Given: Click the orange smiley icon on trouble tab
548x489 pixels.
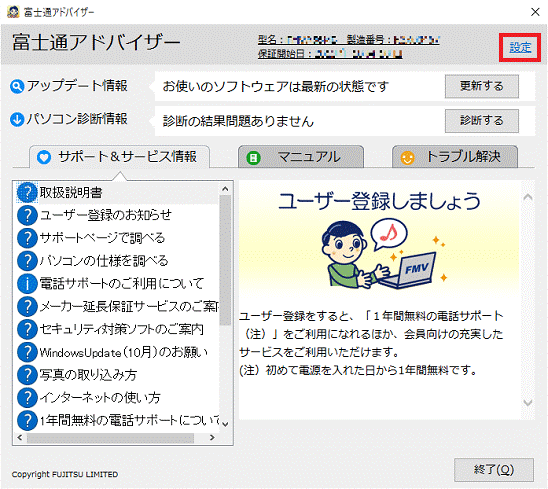Looking at the screenshot, I should [x=407, y=158].
